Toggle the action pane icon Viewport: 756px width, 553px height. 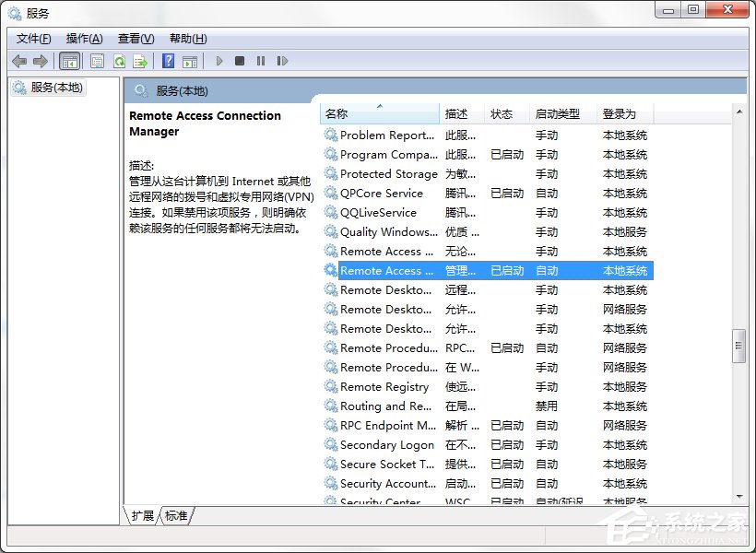tap(190, 61)
